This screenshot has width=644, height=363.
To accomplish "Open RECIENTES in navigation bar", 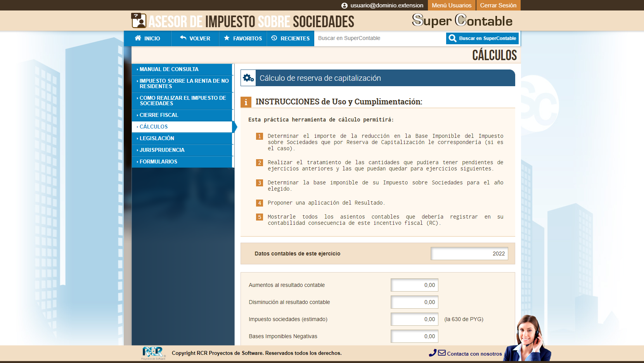I will (291, 38).
